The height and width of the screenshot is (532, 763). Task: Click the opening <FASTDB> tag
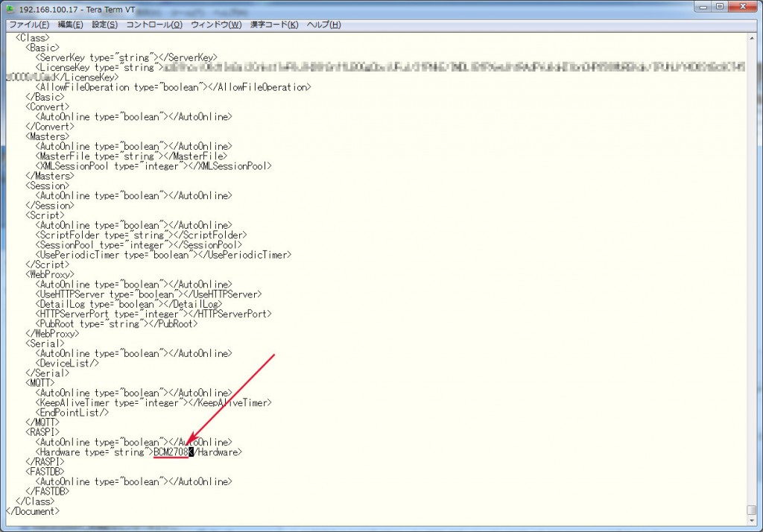tap(45, 472)
